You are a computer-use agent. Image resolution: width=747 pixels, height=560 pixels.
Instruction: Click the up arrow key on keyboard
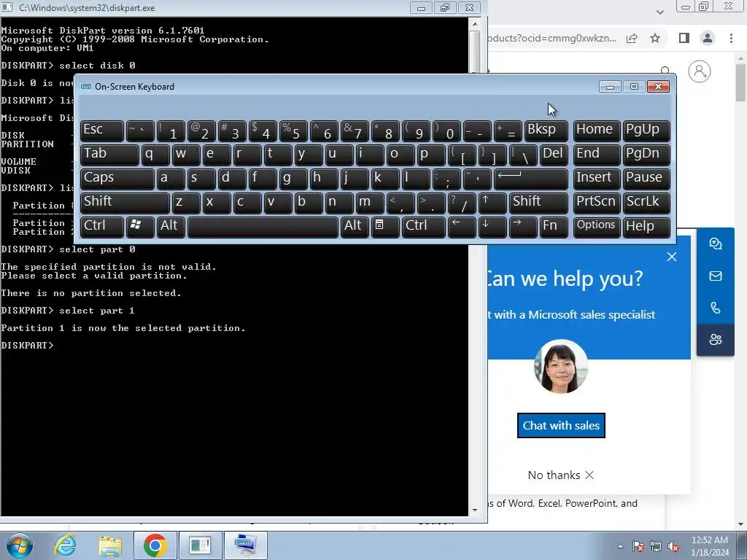(x=492, y=203)
